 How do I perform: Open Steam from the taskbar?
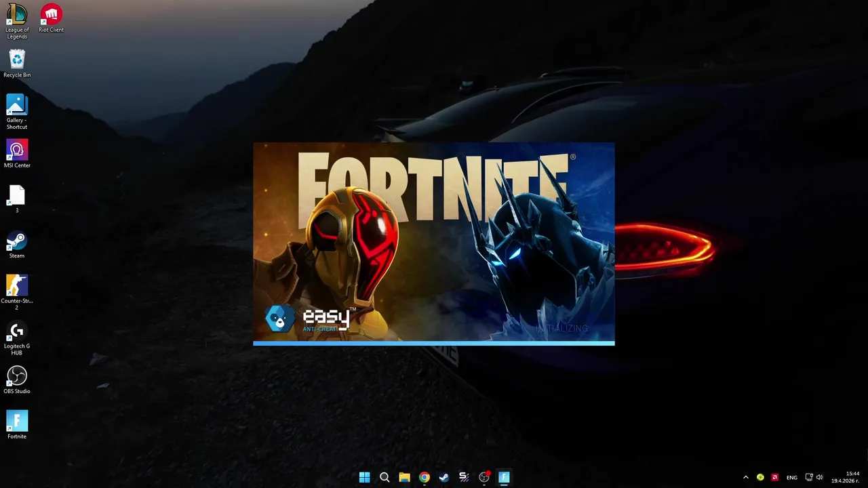tap(443, 477)
